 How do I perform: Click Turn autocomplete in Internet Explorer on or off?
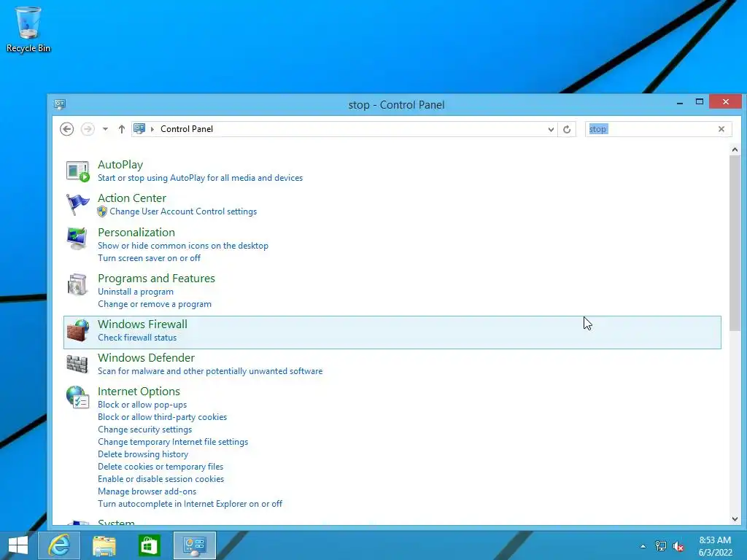(190, 504)
